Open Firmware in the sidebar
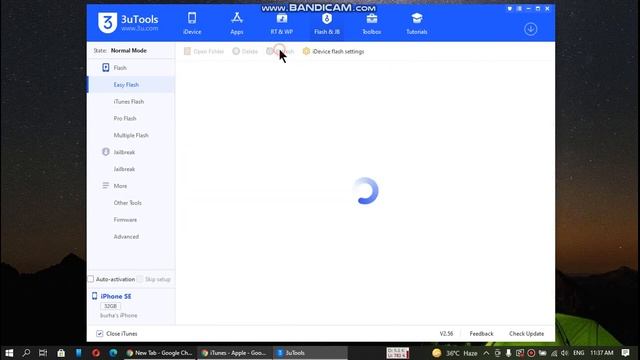 125,220
